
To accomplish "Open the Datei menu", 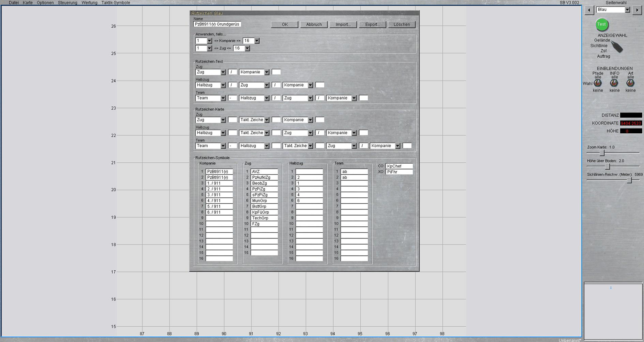I will pyautogui.click(x=14, y=3).
